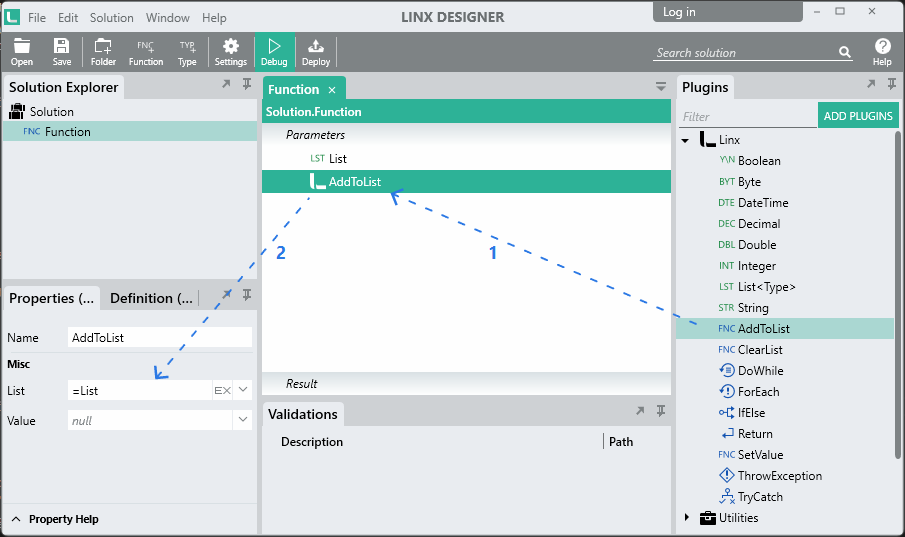905x537 pixels.
Task: Switch to the Properties tab
Action: pos(51,299)
